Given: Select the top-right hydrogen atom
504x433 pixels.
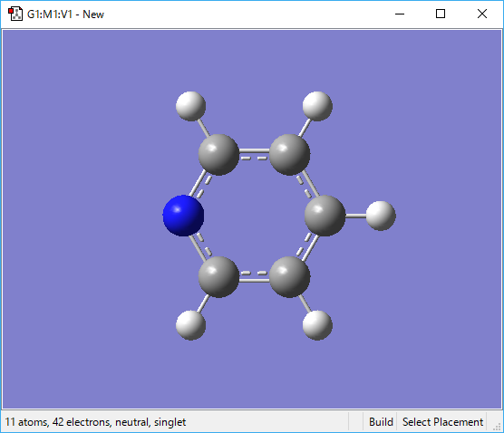Looking at the screenshot, I should [x=317, y=106].
